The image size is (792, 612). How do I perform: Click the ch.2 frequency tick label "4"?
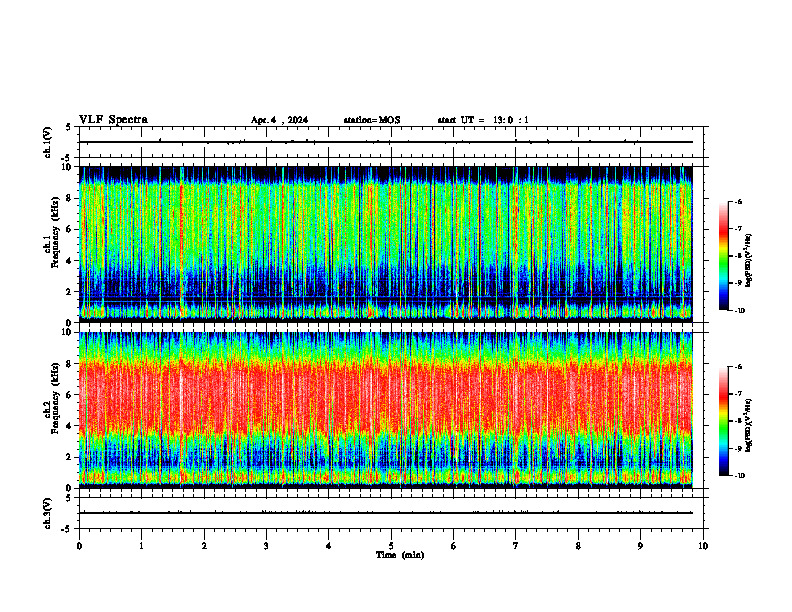click(x=70, y=426)
